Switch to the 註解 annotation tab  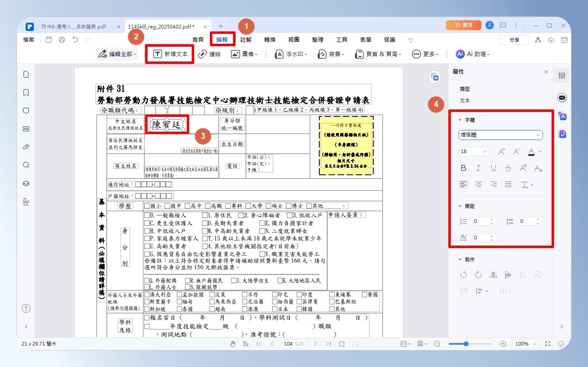tap(246, 40)
